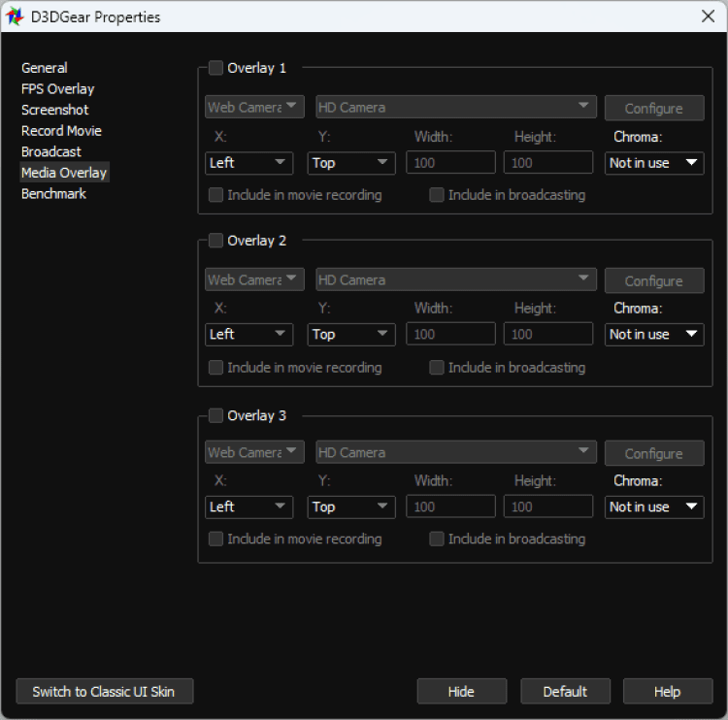
Task: Click Switch to Classic UI Skin button
Action: point(105,691)
